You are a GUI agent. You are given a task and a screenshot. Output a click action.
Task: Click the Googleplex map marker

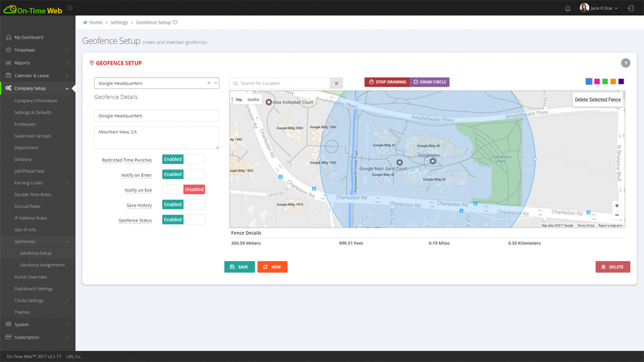433,161
